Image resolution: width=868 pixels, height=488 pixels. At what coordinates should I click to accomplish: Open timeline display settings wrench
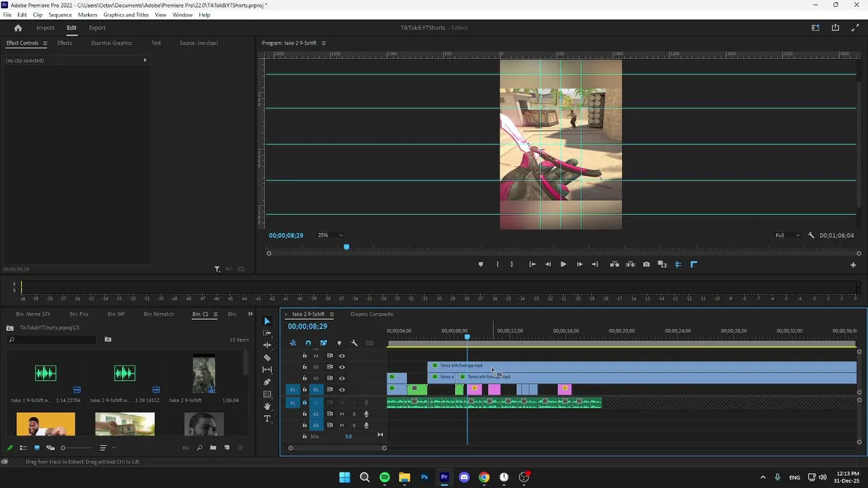click(x=354, y=343)
